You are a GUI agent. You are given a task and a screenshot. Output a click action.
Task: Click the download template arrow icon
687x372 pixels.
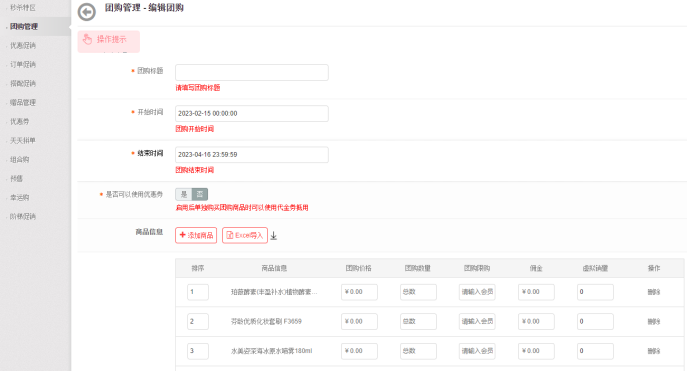[274, 236]
